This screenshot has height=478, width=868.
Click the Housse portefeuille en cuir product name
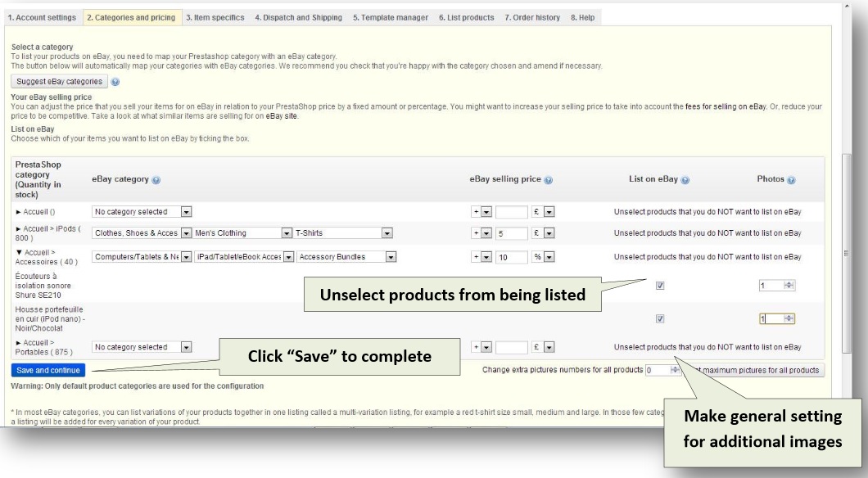[50, 318]
